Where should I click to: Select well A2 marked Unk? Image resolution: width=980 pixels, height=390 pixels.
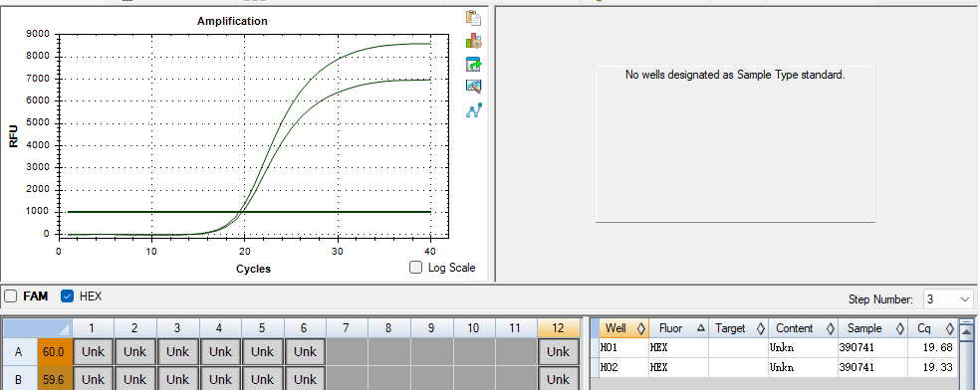[x=135, y=352]
